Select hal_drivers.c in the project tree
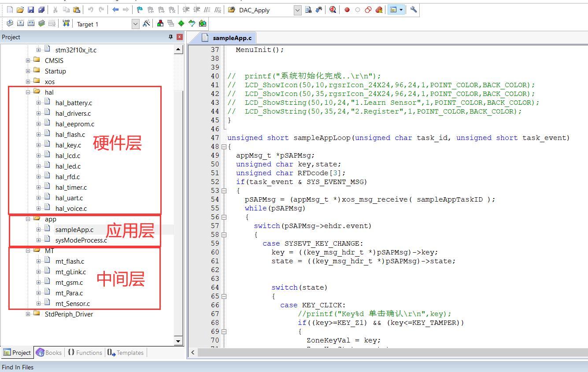Image resolution: width=588 pixels, height=372 pixels. tap(73, 113)
